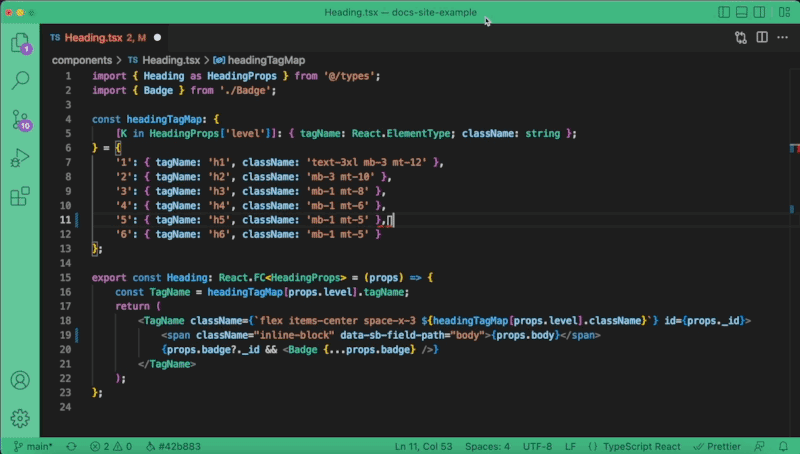Image resolution: width=800 pixels, height=454 pixels.
Task: Click the 'h6' string on line 12
Action: coord(220,234)
